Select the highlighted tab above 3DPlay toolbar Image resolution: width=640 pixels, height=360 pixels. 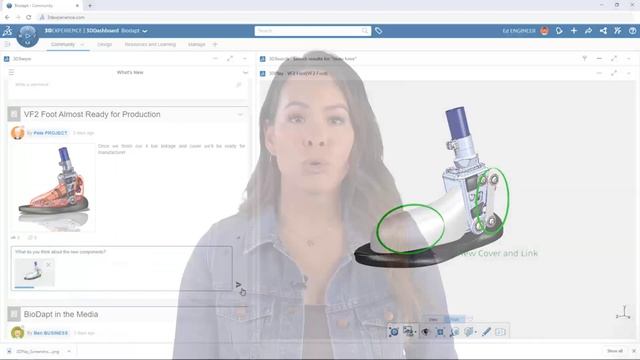[x=454, y=319]
